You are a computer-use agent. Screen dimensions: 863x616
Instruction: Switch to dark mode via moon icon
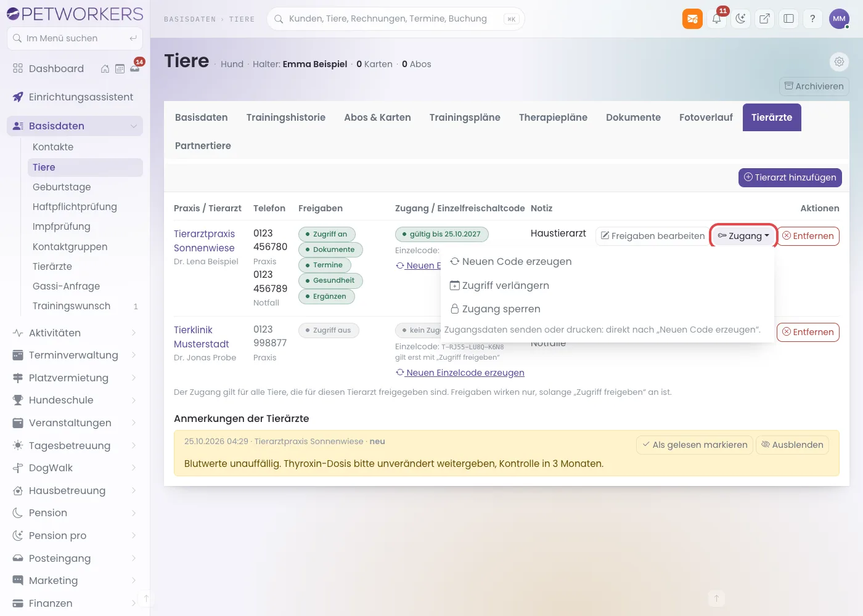(740, 18)
